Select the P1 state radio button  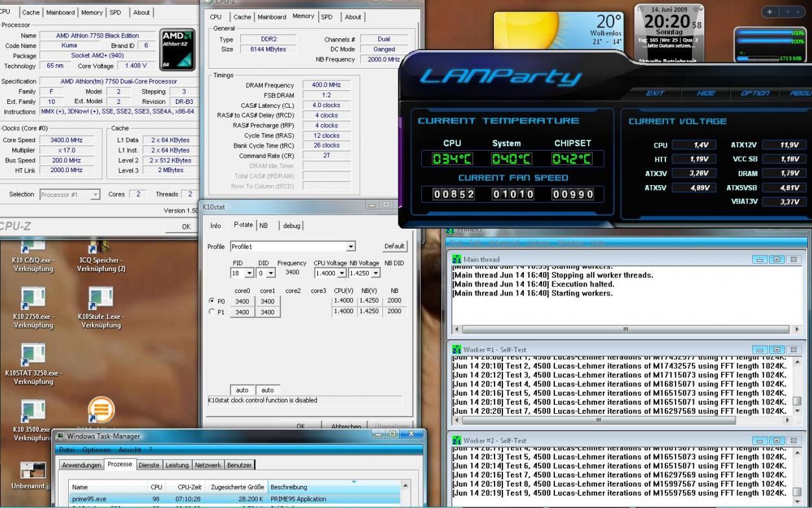(x=212, y=312)
